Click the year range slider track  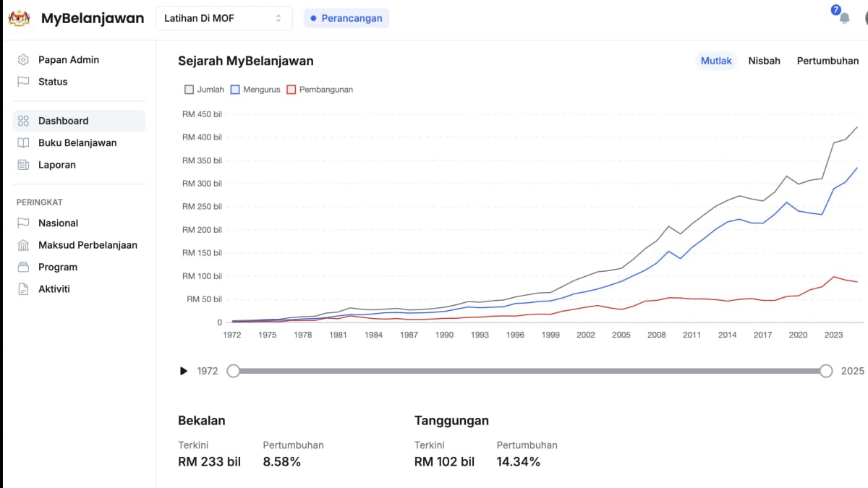click(x=529, y=371)
